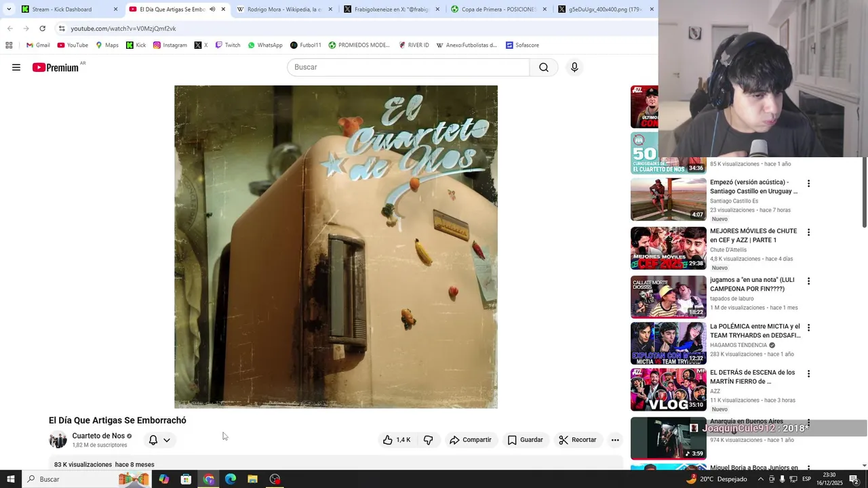Open options menu for EL DETRÁS DE ESCENA
The image size is (868, 488).
pos(808,373)
